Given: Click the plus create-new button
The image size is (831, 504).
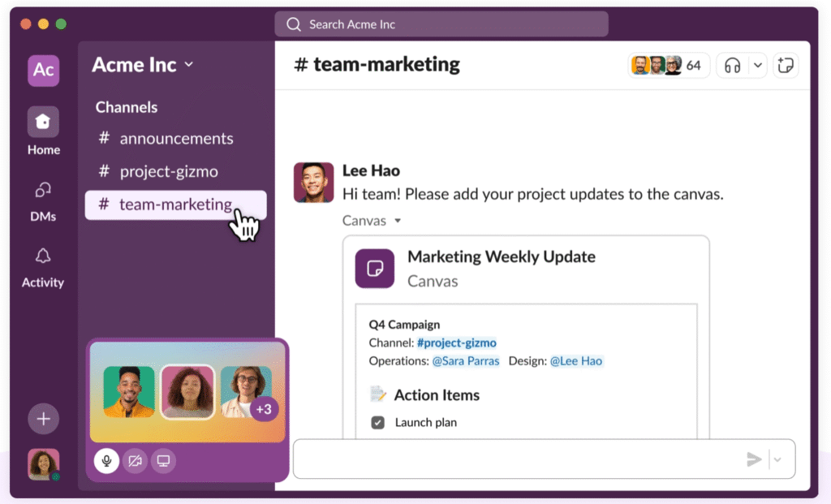Looking at the screenshot, I should [43, 419].
